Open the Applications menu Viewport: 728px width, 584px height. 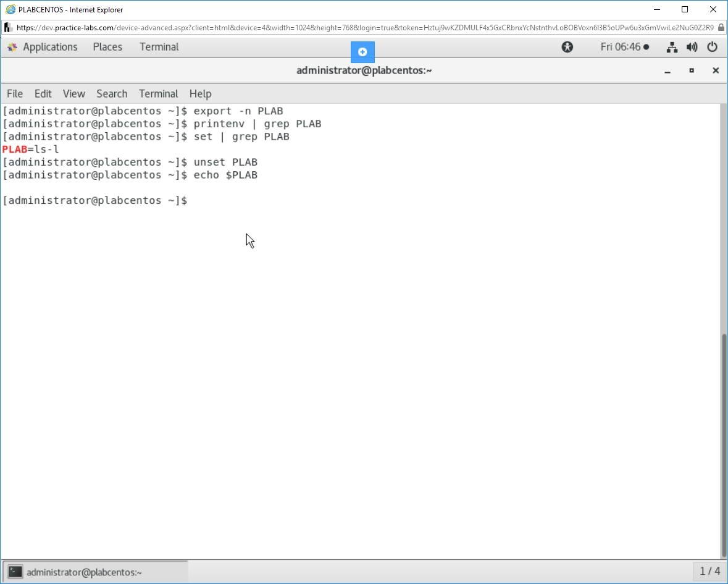point(50,47)
